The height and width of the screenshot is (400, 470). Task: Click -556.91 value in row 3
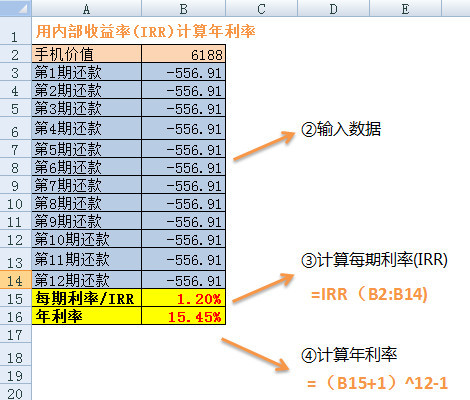tap(184, 72)
